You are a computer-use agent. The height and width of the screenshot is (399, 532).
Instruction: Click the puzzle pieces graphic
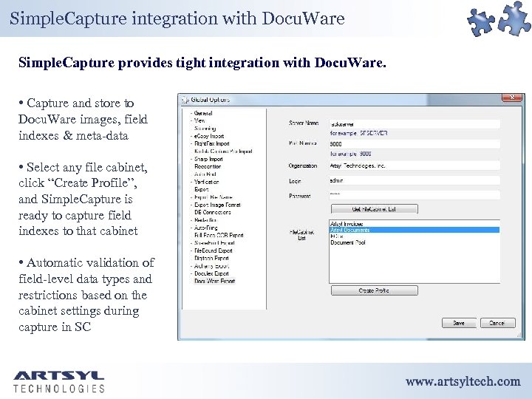click(x=499, y=18)
